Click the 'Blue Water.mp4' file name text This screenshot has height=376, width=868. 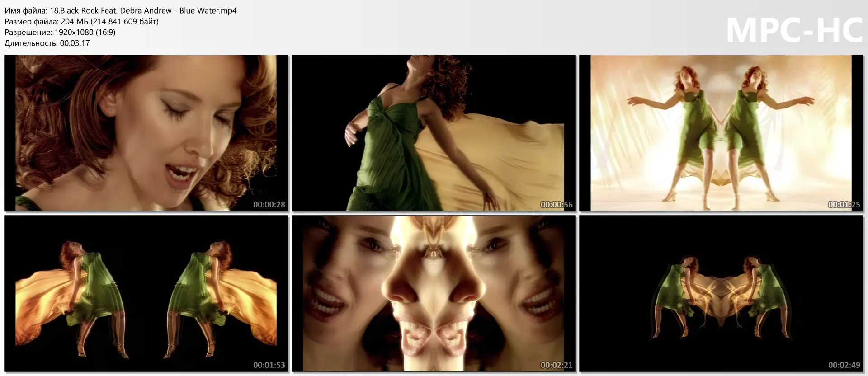click(x=208, y=10)
